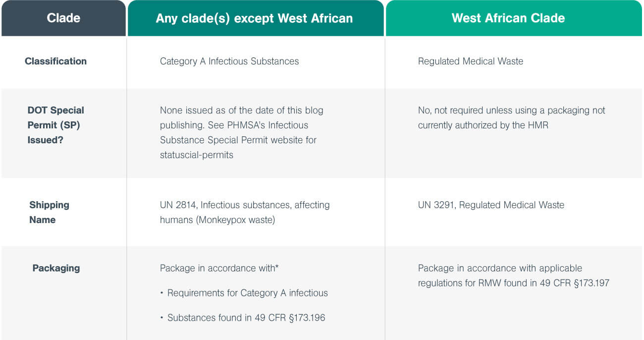Click the "Packaging" row label
This screenshot has height=340, width=644.
(x=56, y=268)
